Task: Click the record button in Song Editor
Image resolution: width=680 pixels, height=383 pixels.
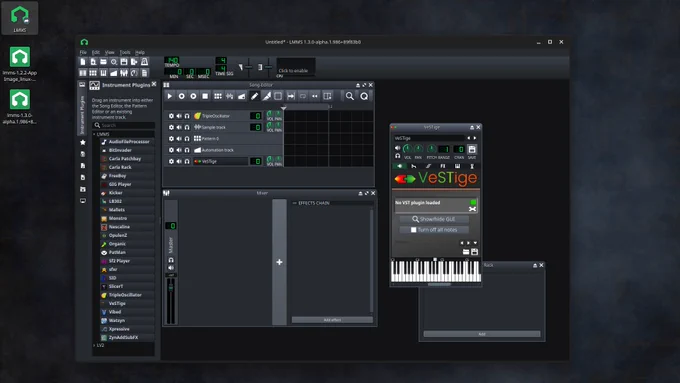Action: 182,96
